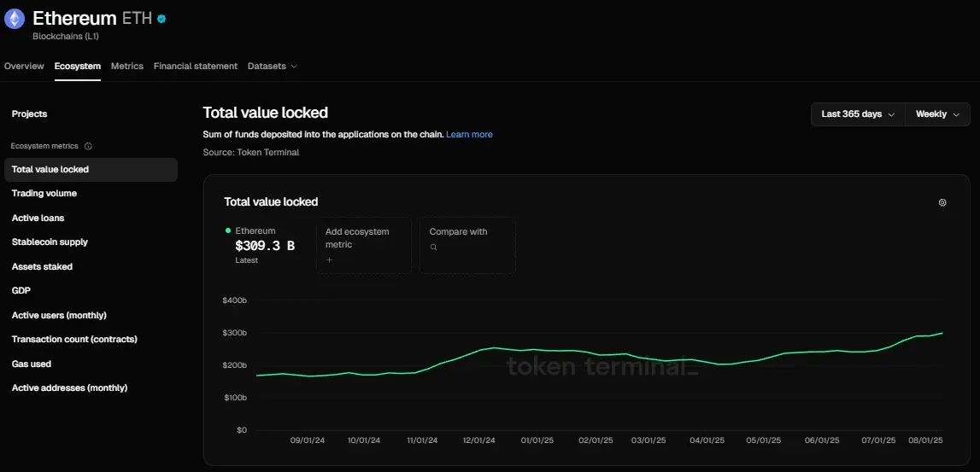Go to the Financial statement tab
This screenshot has height=472, width=980.
[196, 67]
